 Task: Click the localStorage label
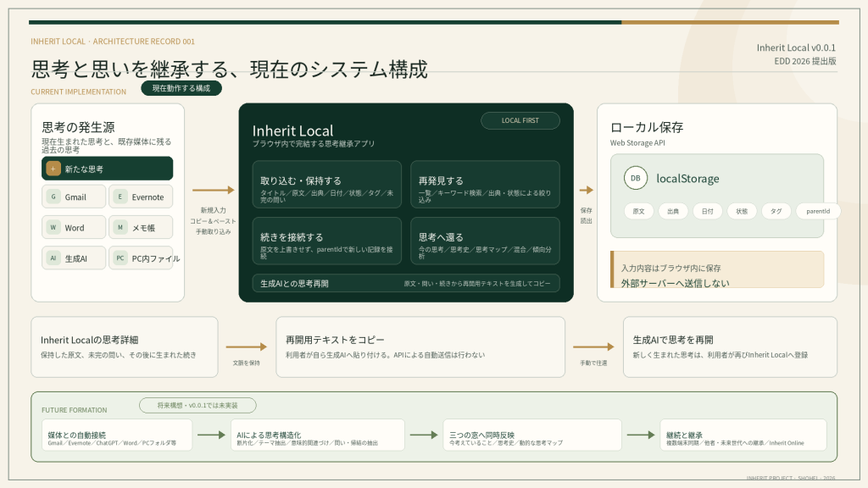(687, 178)
